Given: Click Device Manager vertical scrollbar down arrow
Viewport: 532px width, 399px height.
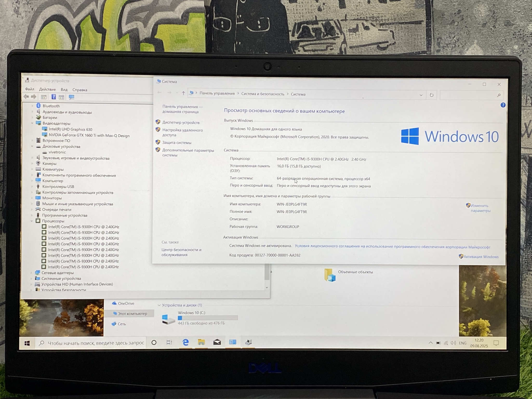Looking at the screenshot, I should [x=267, y=287].
